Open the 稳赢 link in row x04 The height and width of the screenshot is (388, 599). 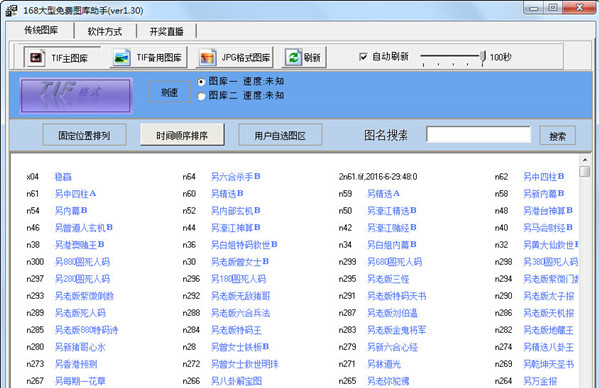pos(63,177)
